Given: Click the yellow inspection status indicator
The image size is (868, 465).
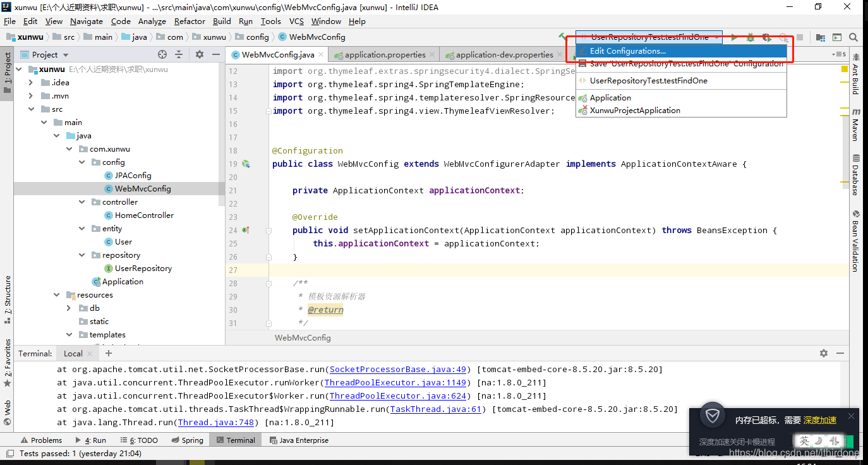Looking at the screenshot, I should pyautogui.click(x=844, y=68).
